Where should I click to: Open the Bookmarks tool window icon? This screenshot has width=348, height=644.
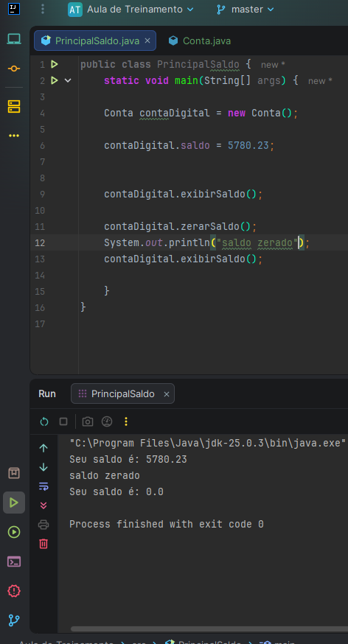click(14, 473)
